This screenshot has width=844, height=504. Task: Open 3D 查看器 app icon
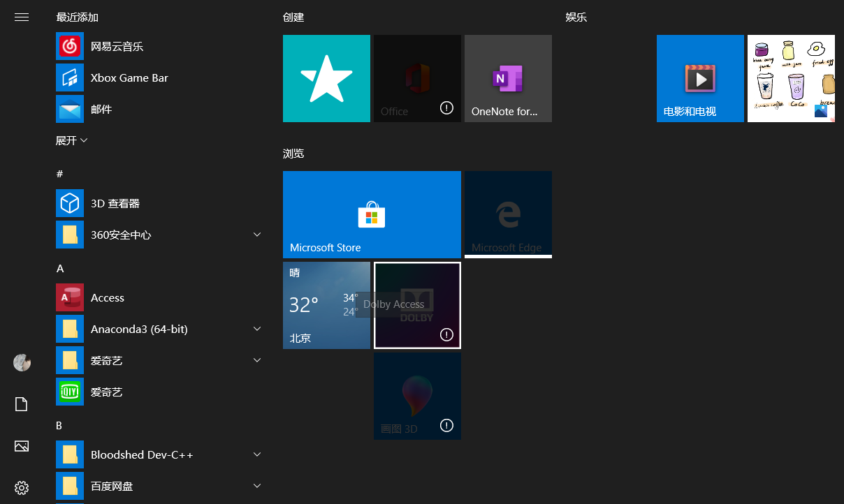(x=70, y=204)
